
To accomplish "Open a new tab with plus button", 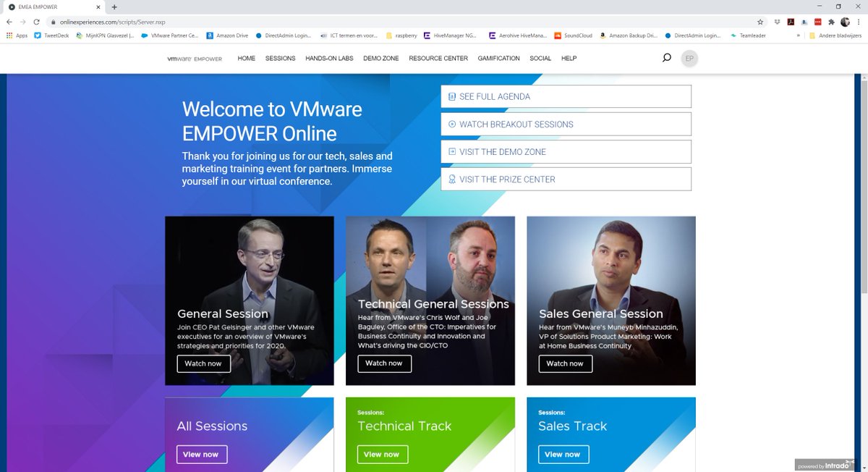I will tap(114, 7).
